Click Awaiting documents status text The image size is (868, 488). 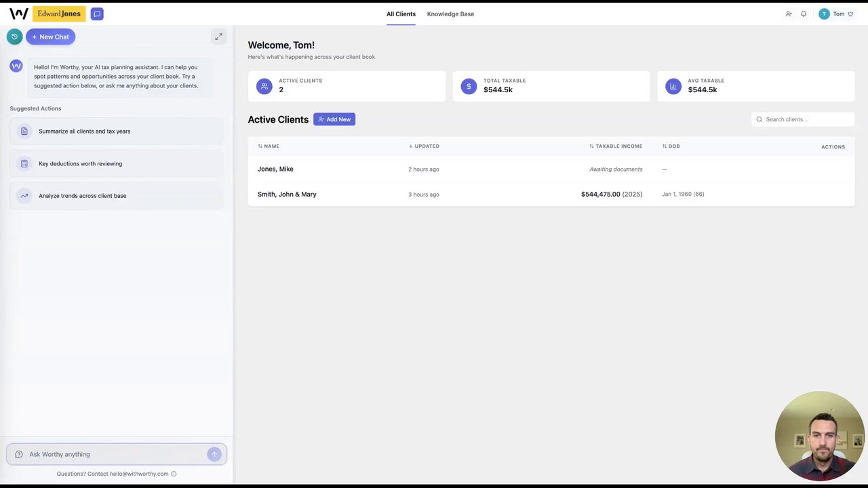click(x=616, y=169)
